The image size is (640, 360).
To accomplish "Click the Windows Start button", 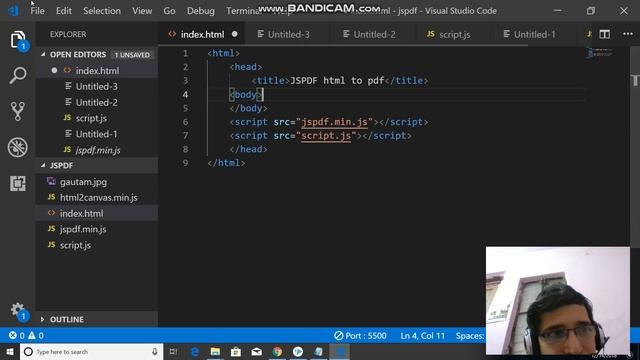I will click(9, 351).
